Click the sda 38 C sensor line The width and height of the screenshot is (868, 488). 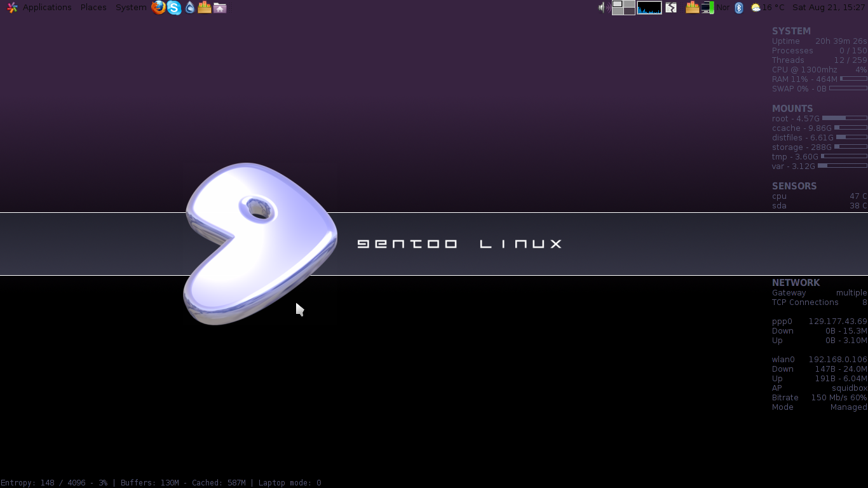pyautogui.click(x=820, y=206)
